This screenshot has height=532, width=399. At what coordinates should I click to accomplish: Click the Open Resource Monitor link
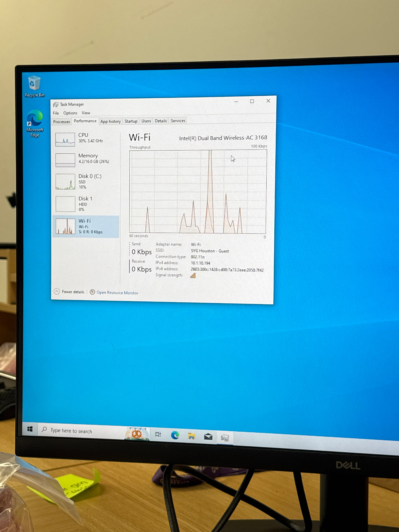(117, 293)
